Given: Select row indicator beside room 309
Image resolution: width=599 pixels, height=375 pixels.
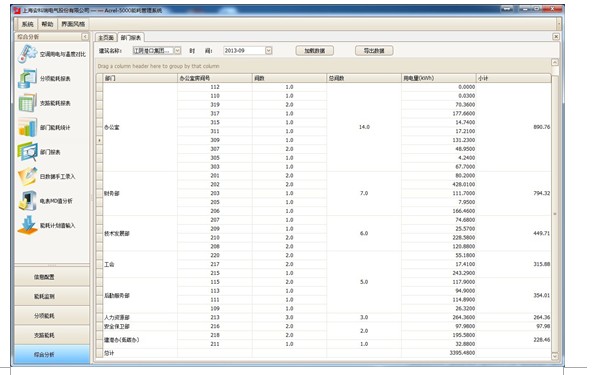Looking at the screenshot, I should (99, 140).
